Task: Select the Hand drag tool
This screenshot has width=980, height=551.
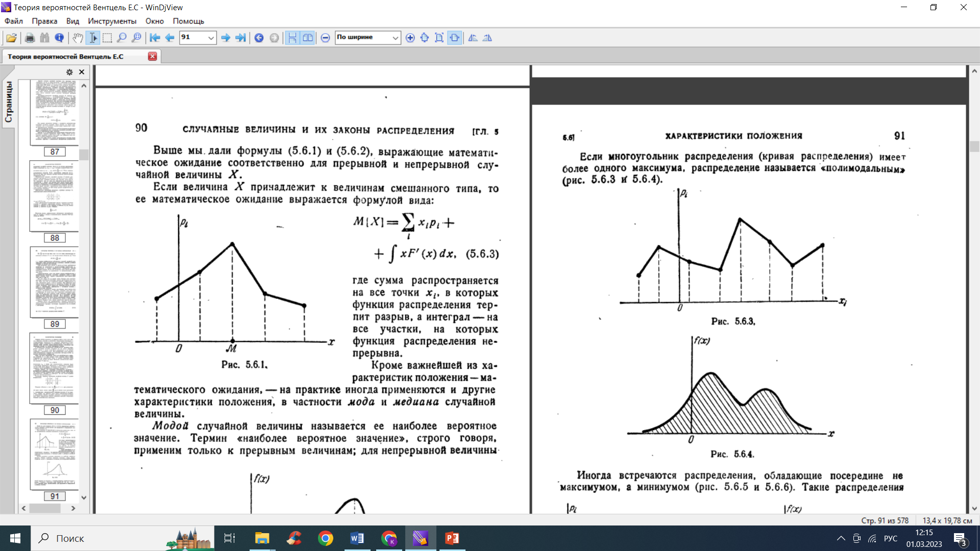Action: pyautogui.click(x=78, y=38)
